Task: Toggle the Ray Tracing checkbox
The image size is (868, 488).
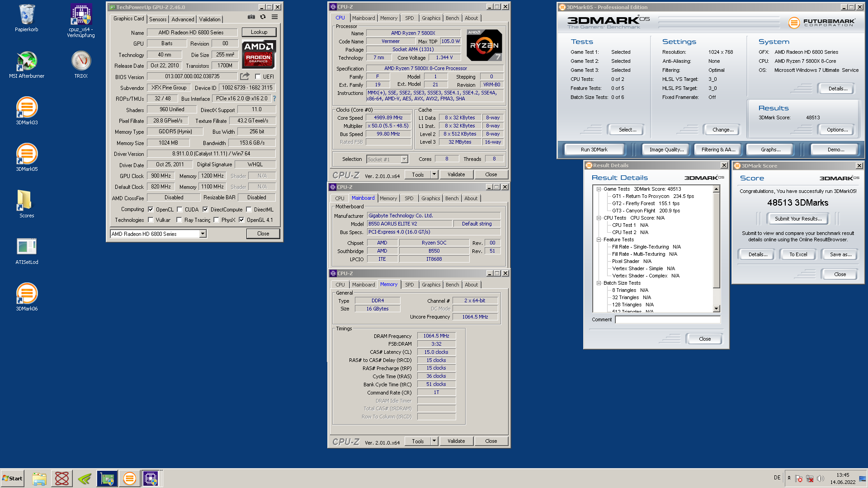Action: [179, 220]
